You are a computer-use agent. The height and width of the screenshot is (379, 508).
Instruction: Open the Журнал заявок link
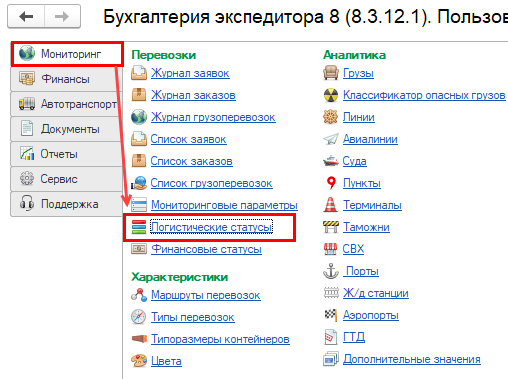190,73
